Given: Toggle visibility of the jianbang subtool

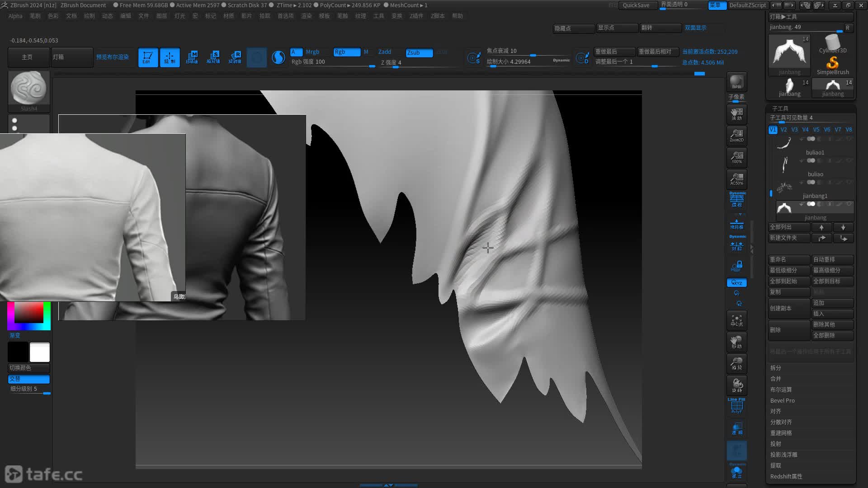Looking at the screenshot, I should coord(849,204).
